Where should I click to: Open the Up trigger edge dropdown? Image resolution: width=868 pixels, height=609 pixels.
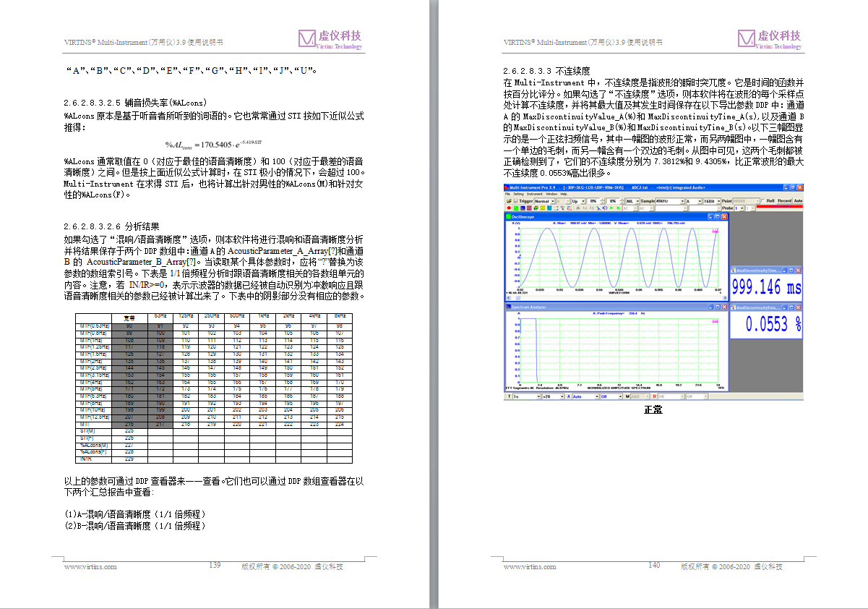click(578, 201)
